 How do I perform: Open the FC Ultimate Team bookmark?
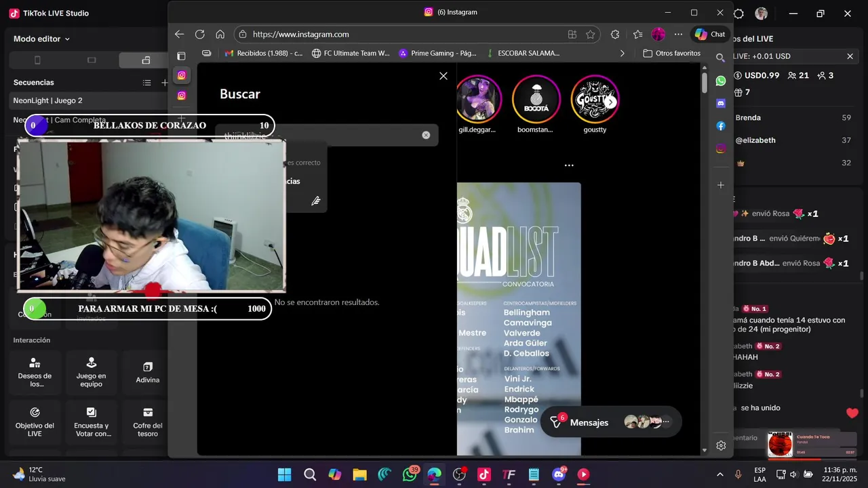(x=351, y=53)
